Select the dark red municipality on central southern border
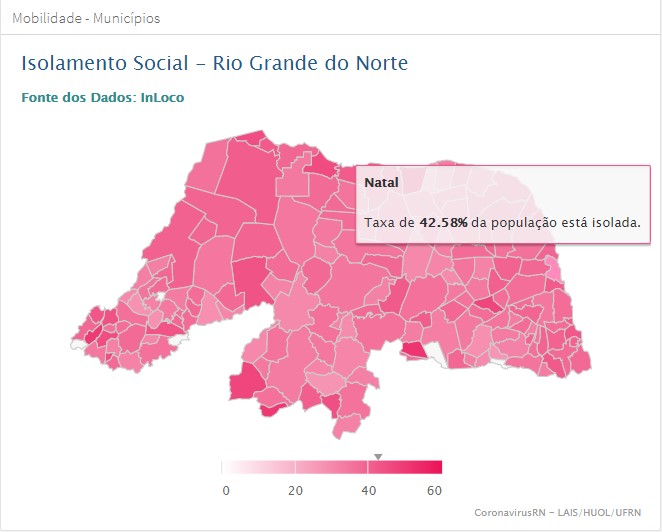 pos(413,349)
